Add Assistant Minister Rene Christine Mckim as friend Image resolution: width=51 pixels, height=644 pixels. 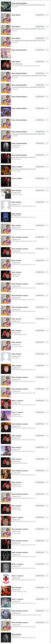(x=39, y=73)
